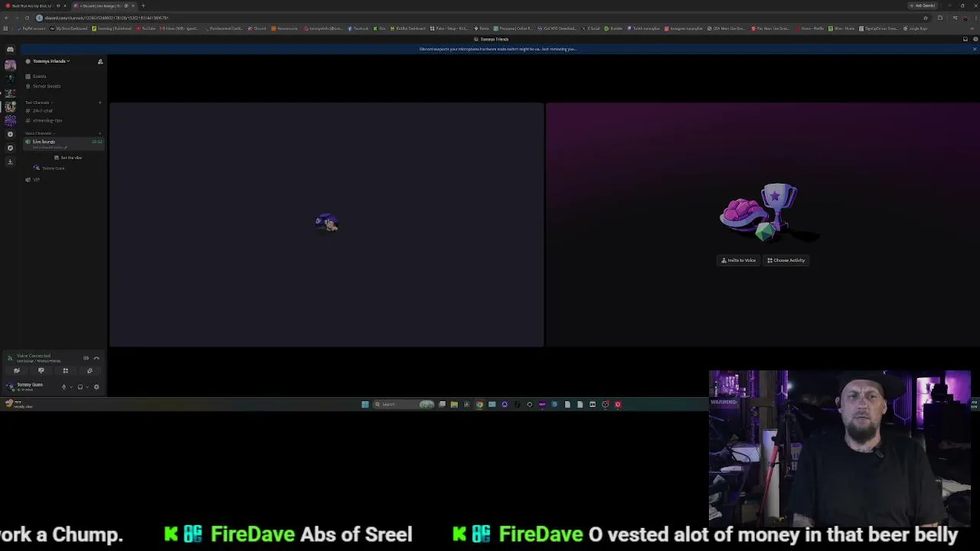Collapse the Voice Channels category
980x551 pixels.
[39, 133]
